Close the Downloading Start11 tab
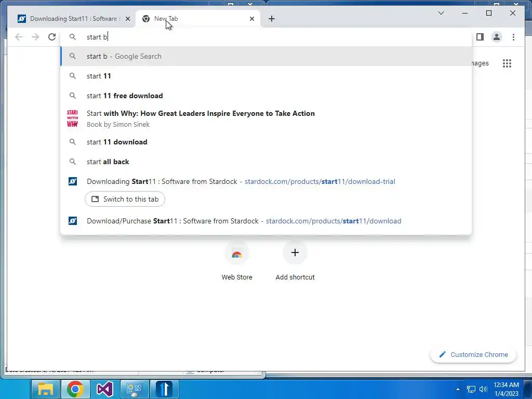This screenshot has width=532, height=399. [128, 19]
